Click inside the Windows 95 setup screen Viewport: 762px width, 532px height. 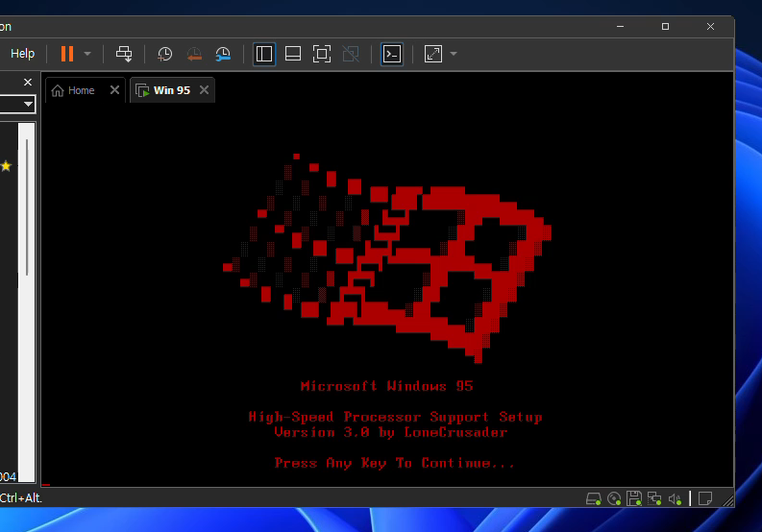pyautogui.click(x=387, y=294)
